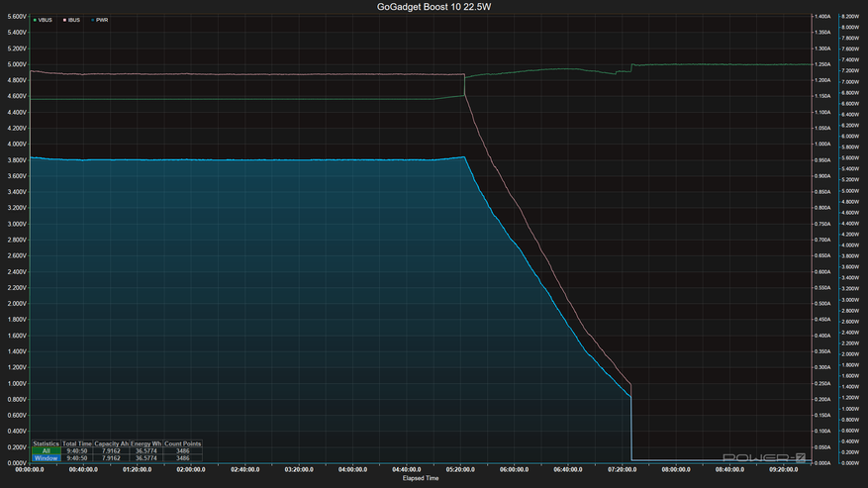Screen dimensions: 868x488
Task: Click the green VBUS color marker
Action: click(35, 20)
